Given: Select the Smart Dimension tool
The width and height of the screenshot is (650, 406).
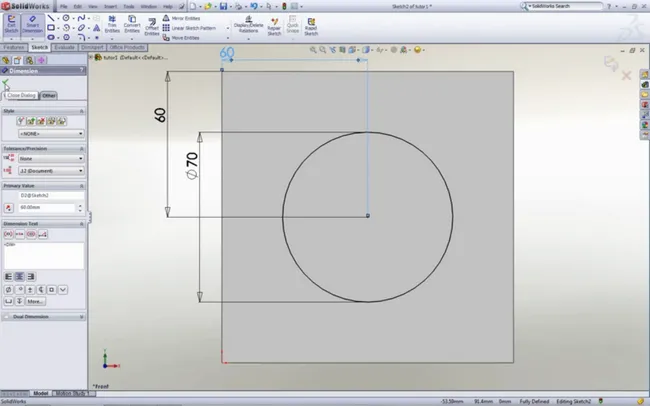Looking at the screenshot, I should click(32, 25).
